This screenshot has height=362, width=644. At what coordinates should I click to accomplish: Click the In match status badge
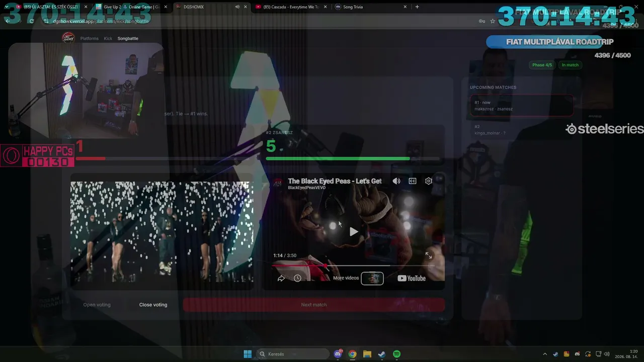(570, 65)
